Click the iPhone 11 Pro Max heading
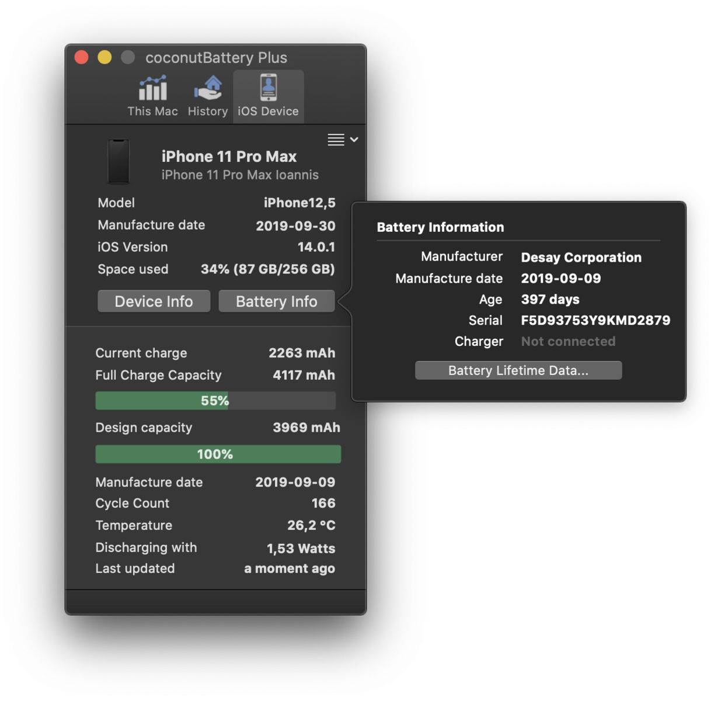This screenshot has width=728, height=701. click(229, 157)
